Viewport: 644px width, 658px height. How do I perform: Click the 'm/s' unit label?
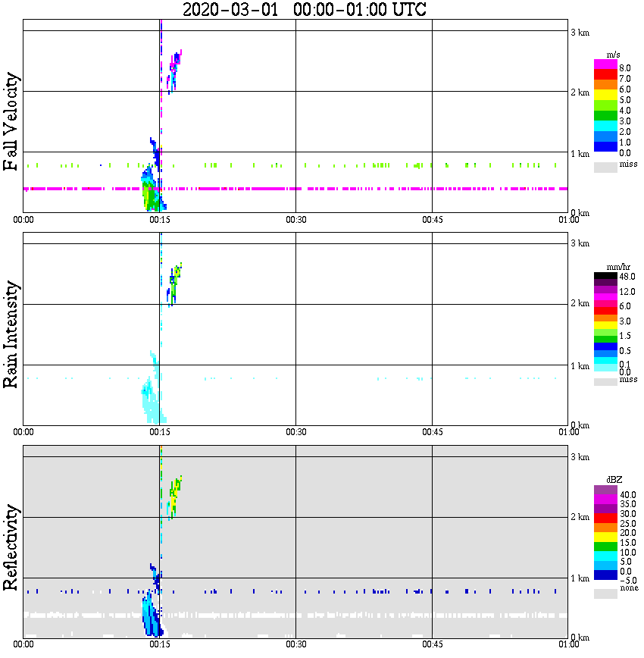point(613,55)
